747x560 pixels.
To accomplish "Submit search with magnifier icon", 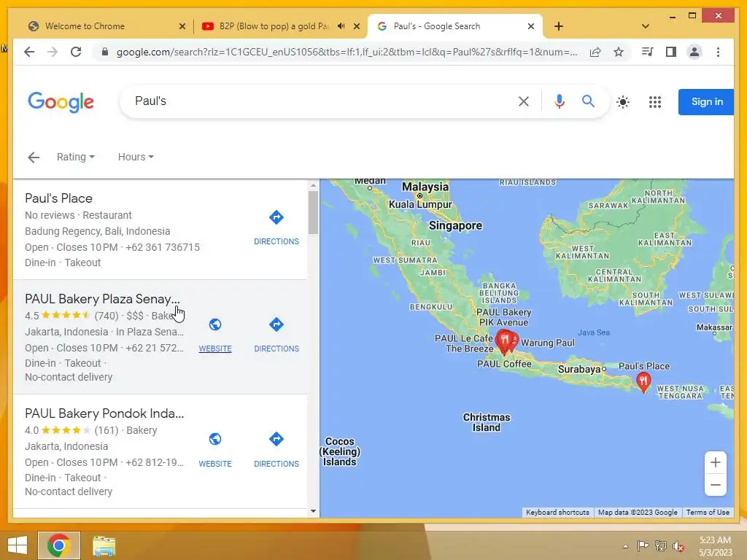I will coord(589,101).
